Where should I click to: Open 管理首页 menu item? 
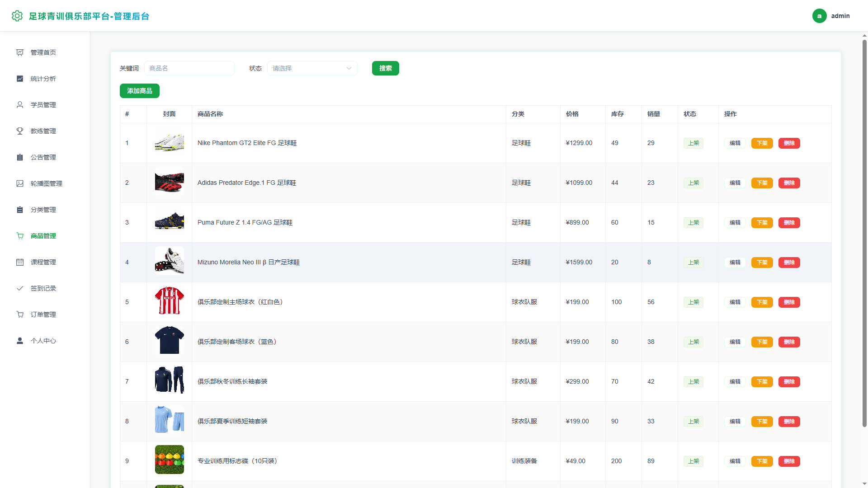(x=45, y=52)
